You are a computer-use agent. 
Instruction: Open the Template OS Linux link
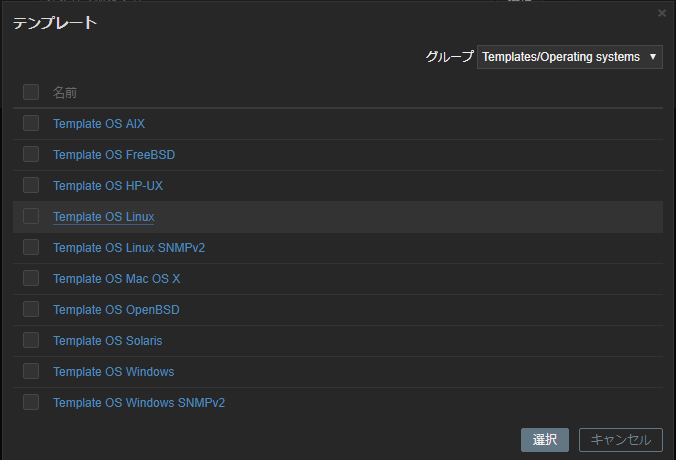(x=103, y=217)
